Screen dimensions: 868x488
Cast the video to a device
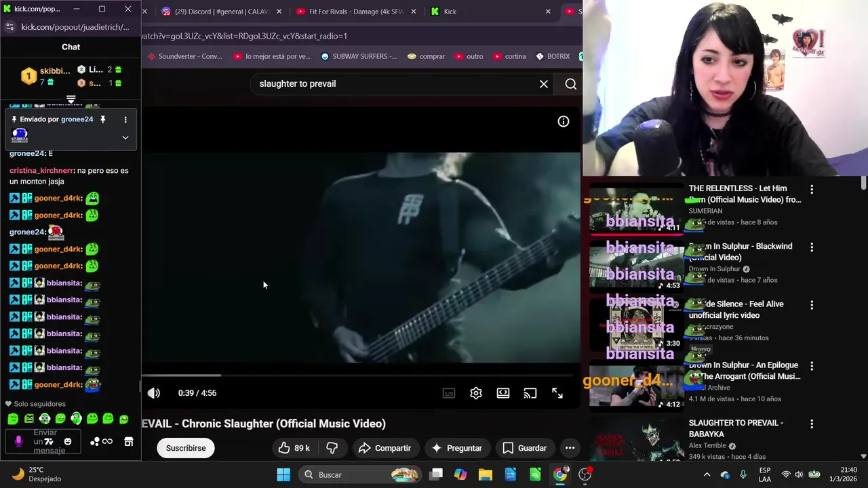(x=530, y=393)
